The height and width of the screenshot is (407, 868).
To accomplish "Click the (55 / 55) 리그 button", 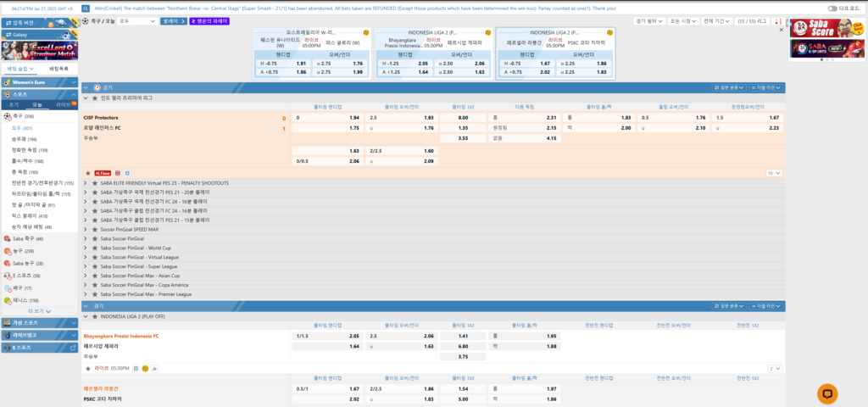I will pyautogui.click(x=754, y=21).
